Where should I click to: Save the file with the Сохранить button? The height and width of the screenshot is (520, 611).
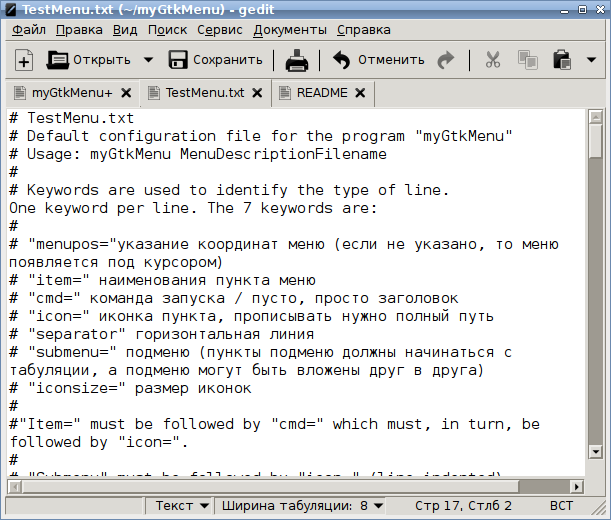point(215,60)
